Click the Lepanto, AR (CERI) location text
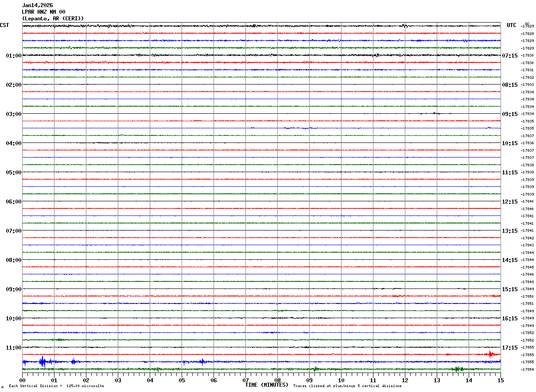The image size is (536, 392). (53, 19)
